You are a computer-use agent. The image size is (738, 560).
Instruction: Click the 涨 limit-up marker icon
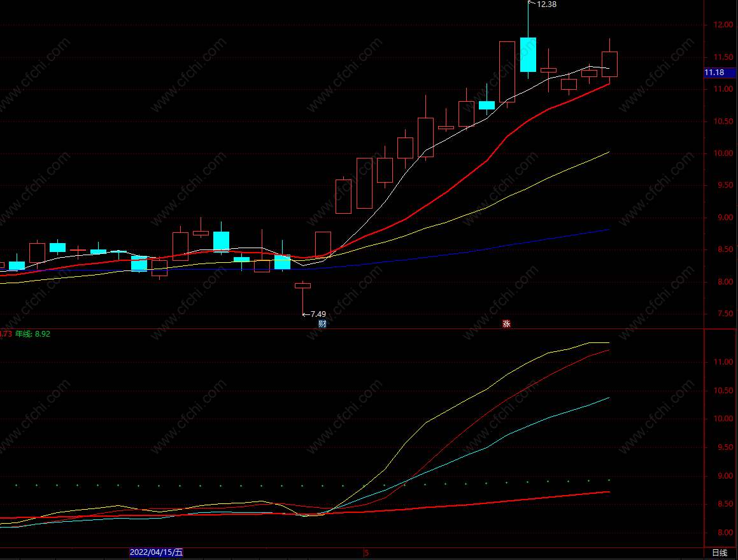click(x=506, y=323)
